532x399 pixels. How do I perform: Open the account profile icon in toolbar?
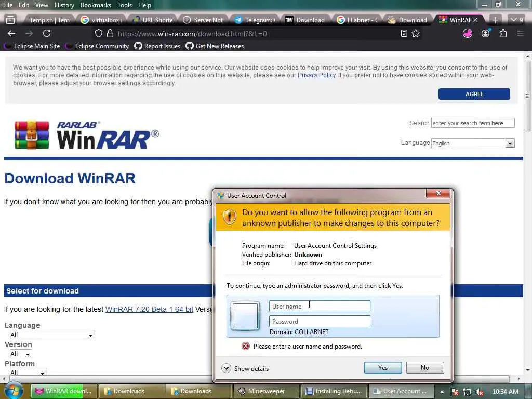coord(486,33)
